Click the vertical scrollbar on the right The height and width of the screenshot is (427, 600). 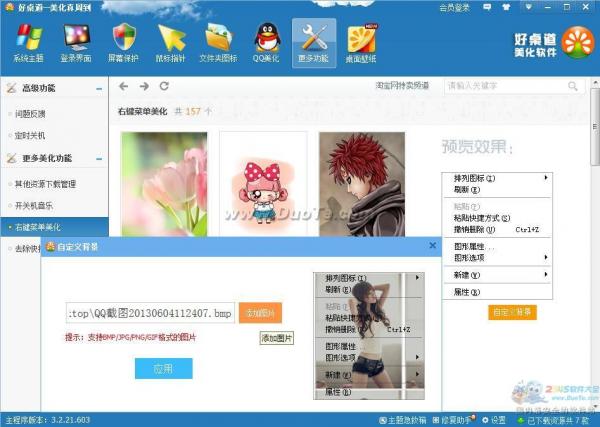click(595, 127)
